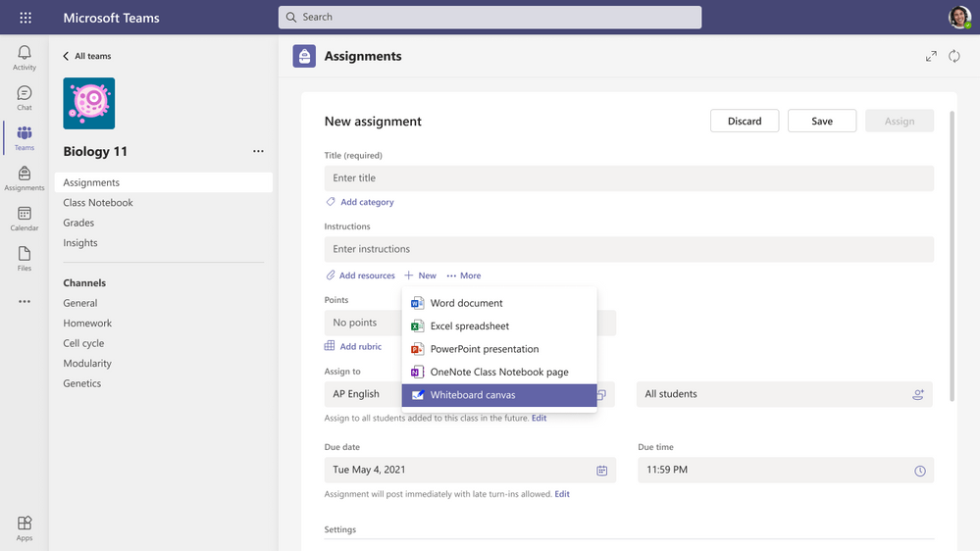Open the Activity feed icon

25,57
